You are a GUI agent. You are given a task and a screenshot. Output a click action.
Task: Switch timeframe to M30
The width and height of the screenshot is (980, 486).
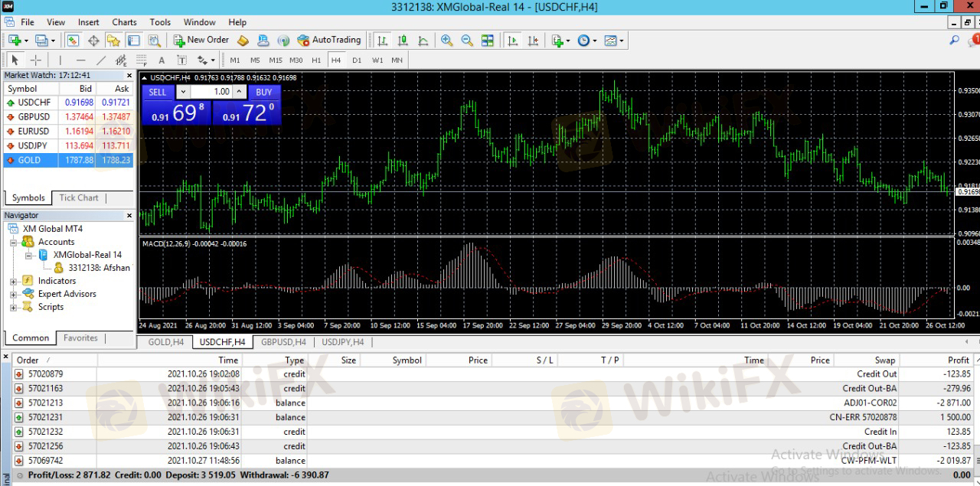click(296, 60)
